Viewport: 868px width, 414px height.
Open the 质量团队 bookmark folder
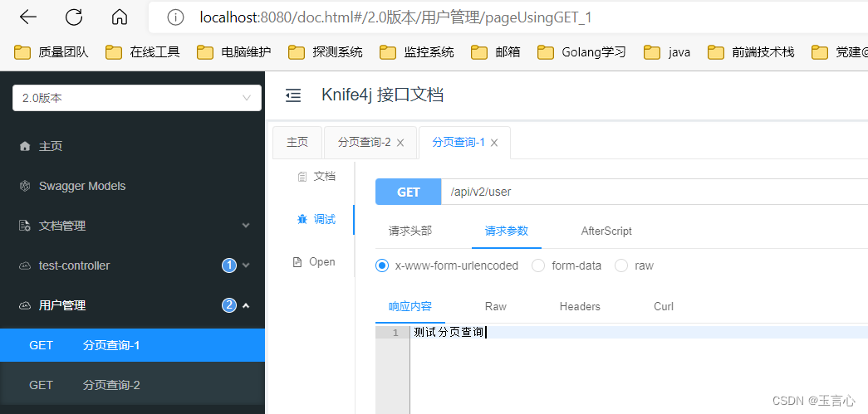(51, 52)
